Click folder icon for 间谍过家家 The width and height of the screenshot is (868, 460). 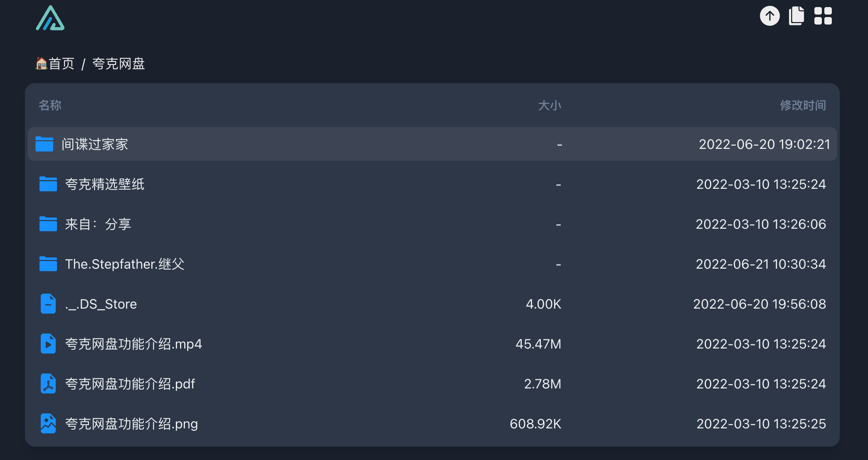[x=44, y=144]
